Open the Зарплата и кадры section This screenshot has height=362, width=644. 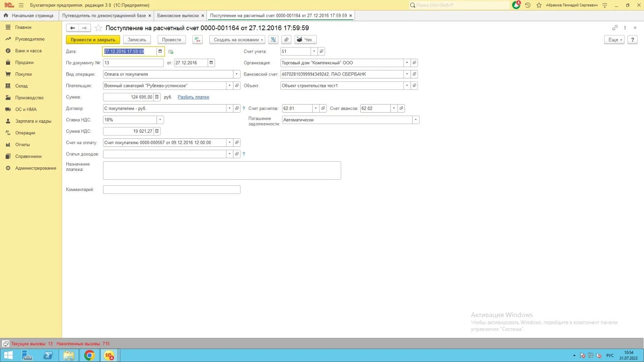[x=33, y=121]
